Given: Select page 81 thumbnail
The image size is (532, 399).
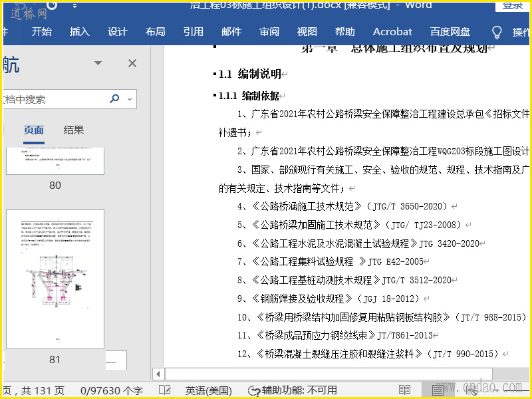Looking at the screenshot, I should click(55, 279).
